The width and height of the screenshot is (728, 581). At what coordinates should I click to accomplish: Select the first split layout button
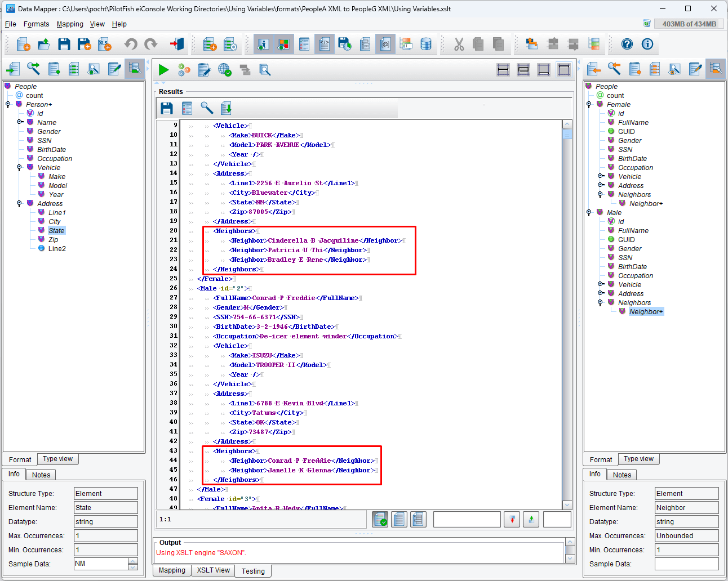tap(503, 70)
